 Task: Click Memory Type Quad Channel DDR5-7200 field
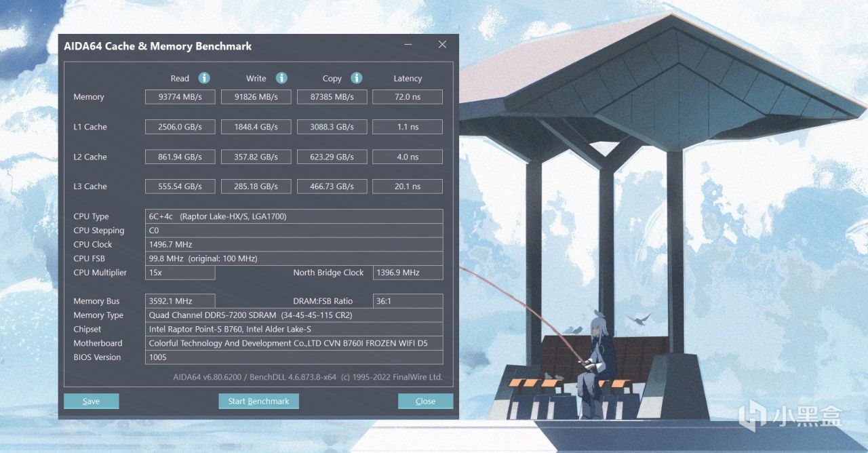click(294, 315)
